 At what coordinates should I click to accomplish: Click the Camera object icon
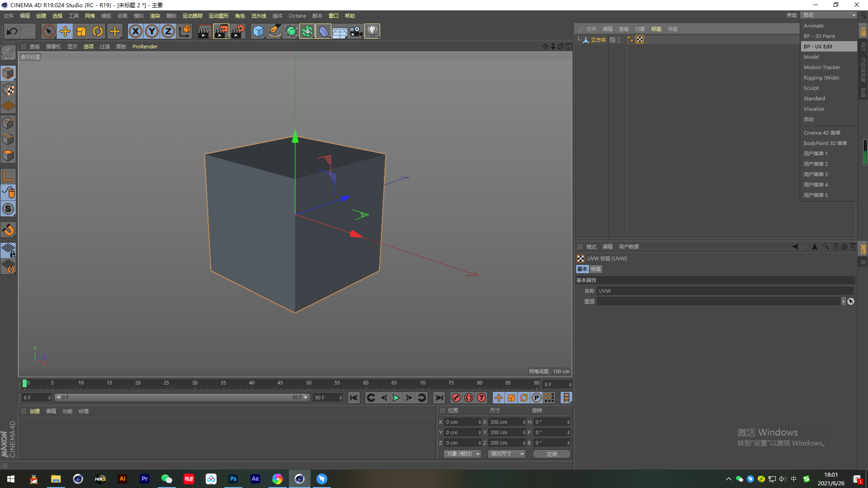tap(356, 31)
